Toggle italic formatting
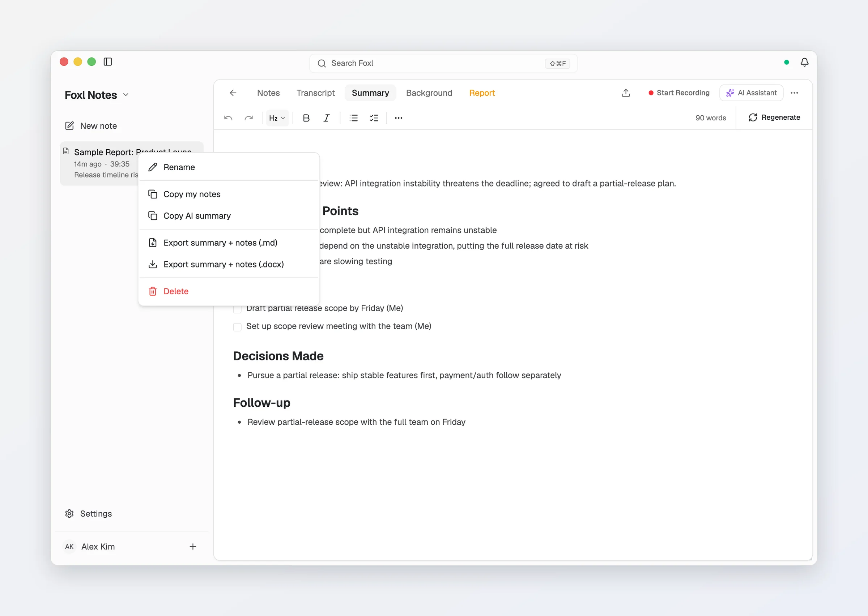This screenshot has width=868, height=616. point(326,118)
